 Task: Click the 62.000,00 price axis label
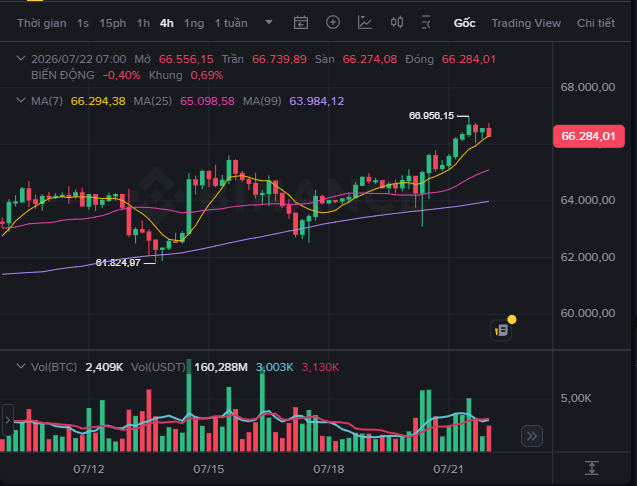588,257
